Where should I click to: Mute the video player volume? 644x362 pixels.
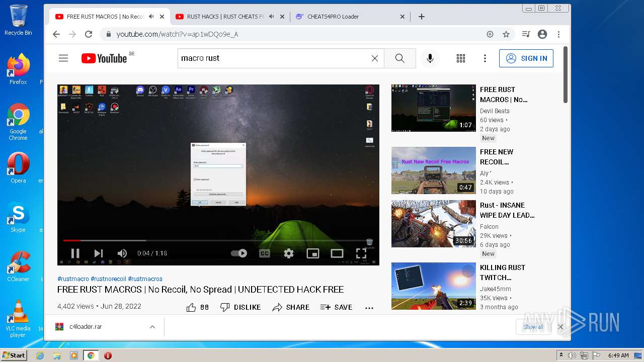point(122,253)
